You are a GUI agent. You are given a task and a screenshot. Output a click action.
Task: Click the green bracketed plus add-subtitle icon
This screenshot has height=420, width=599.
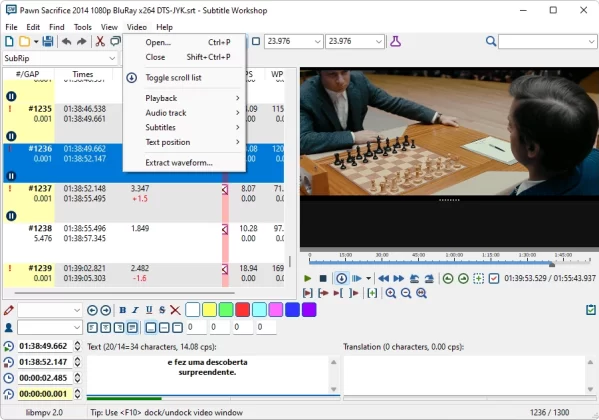tap(372, 293)
